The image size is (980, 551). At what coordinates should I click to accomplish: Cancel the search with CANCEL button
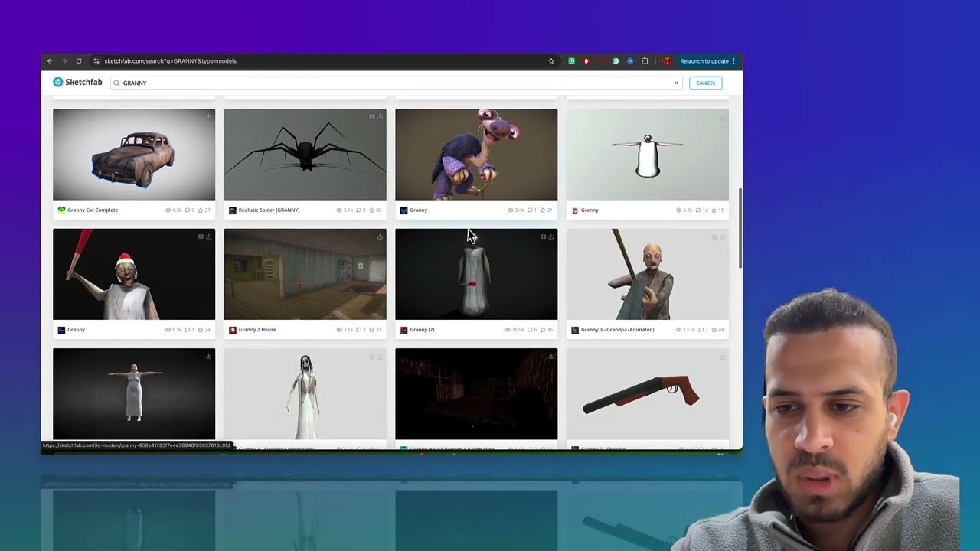pos(705,83)
